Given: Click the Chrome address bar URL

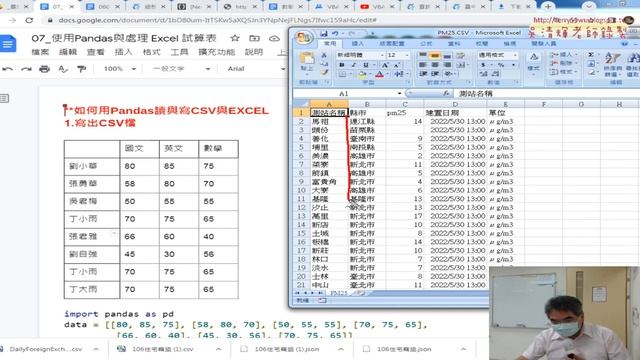Looking at the screenshot, I should point(217,20).
